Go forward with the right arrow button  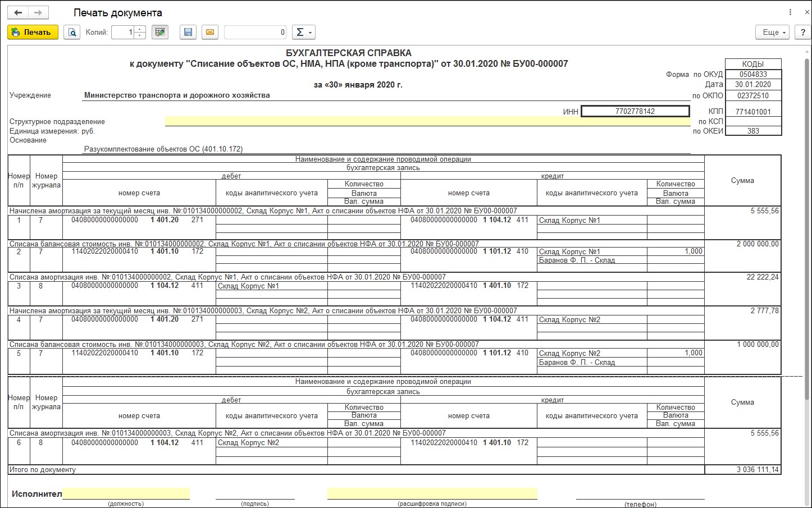click(38, 12)
